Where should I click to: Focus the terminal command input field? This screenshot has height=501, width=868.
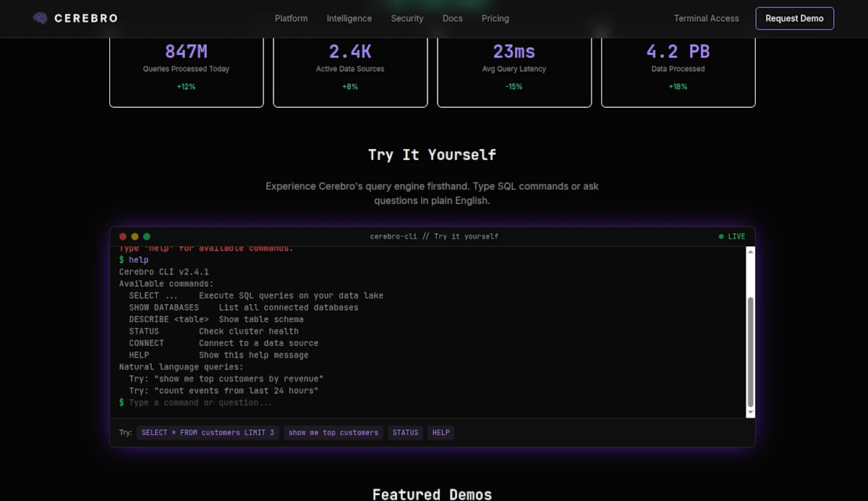tap(434, 403)
